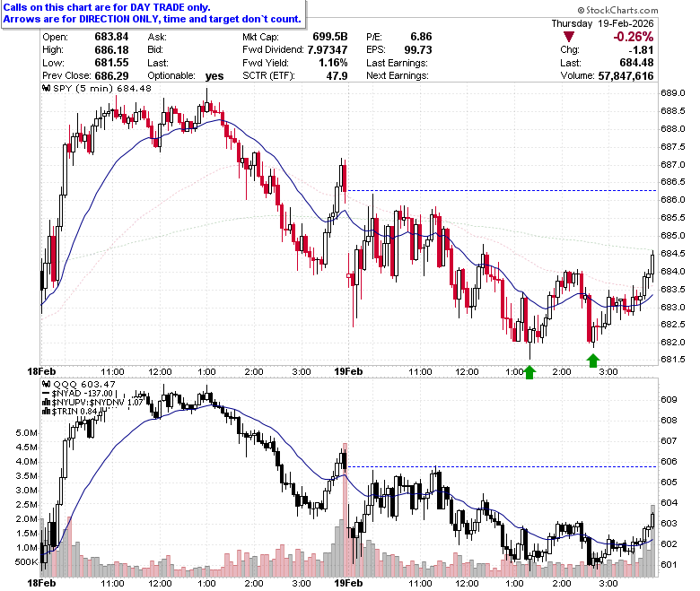Click the DAY TRADE only note box
Image resolution: width=700 pixels, height=591 pixels.
(x=153, y=13)
